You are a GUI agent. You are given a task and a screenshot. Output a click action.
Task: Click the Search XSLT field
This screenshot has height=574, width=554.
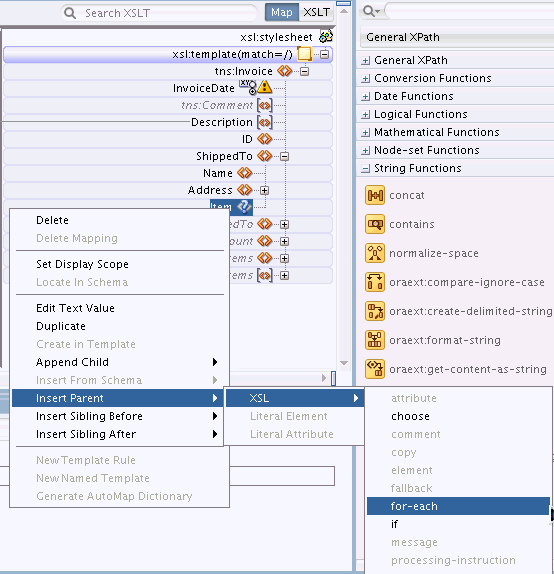pos(159,13)
